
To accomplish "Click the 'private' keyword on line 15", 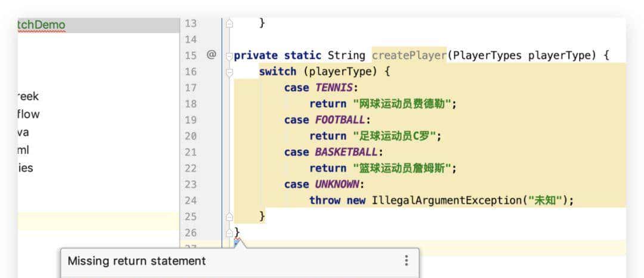I will [x=256, y=55].
